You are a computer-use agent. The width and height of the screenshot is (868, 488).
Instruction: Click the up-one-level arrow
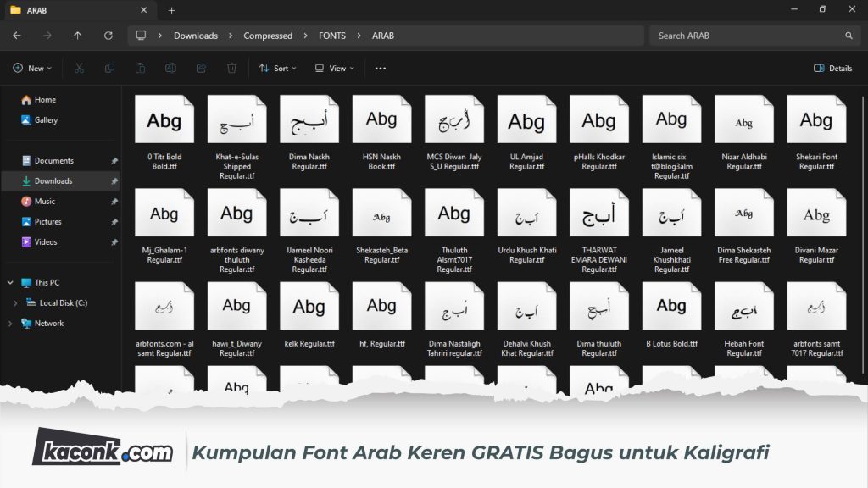coord(77,36)
